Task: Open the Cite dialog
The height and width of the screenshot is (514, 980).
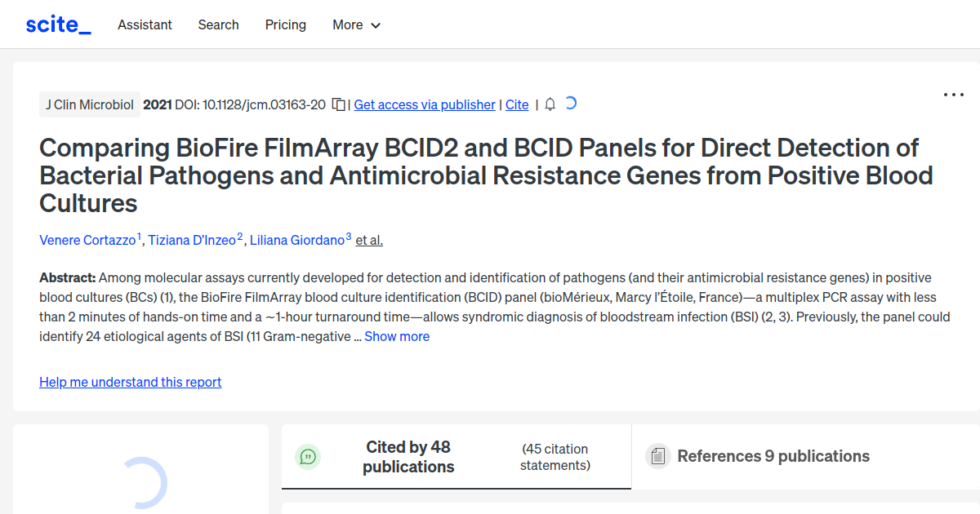Action: click(516, 104)
